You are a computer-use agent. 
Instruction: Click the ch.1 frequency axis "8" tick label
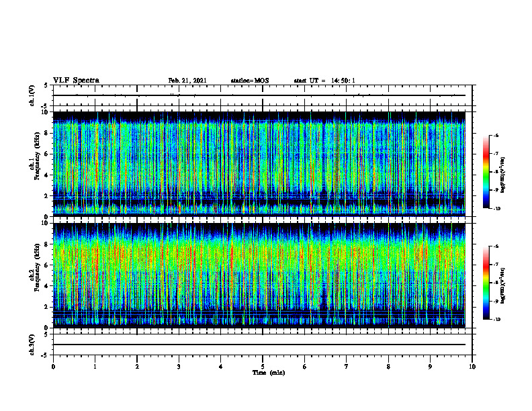46,133
